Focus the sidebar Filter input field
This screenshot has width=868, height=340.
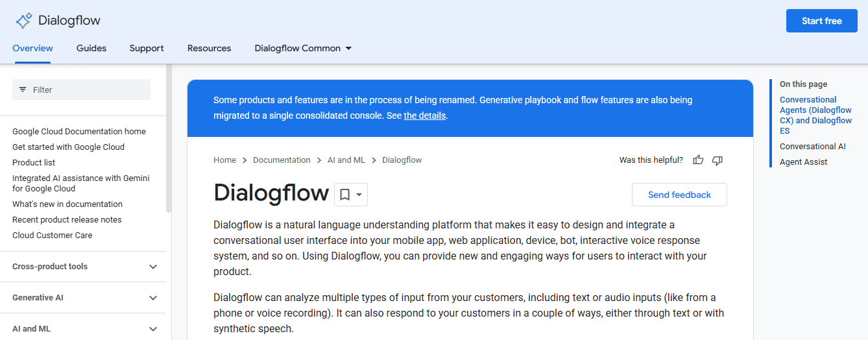coord(81,90)
